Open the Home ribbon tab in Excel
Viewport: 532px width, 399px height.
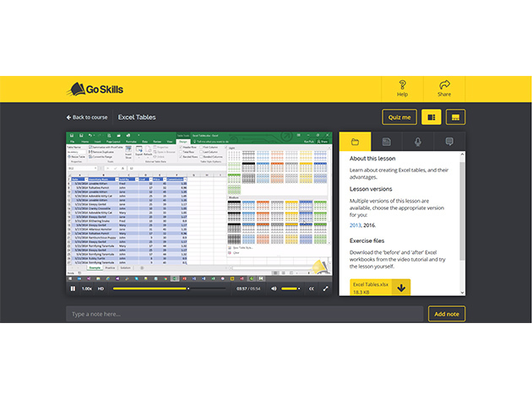click(x=85, y=142)
